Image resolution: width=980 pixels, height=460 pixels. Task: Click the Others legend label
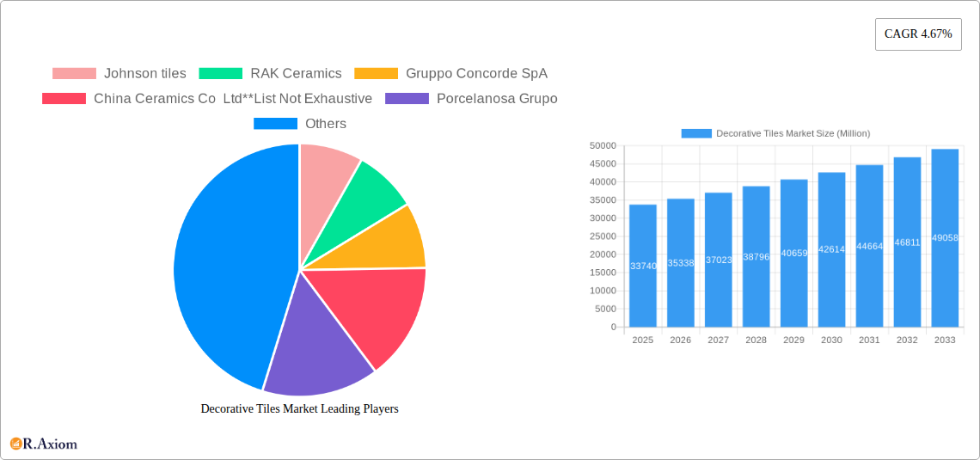tap(326, 123)
